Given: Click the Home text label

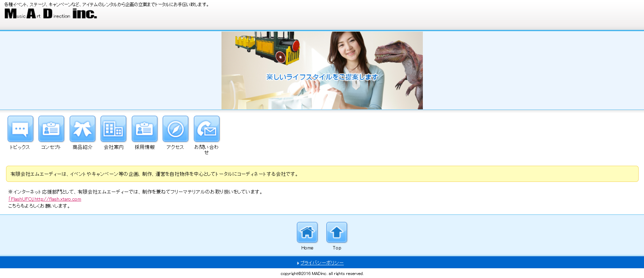Looking at the screenshot, I should coord(307,248).
